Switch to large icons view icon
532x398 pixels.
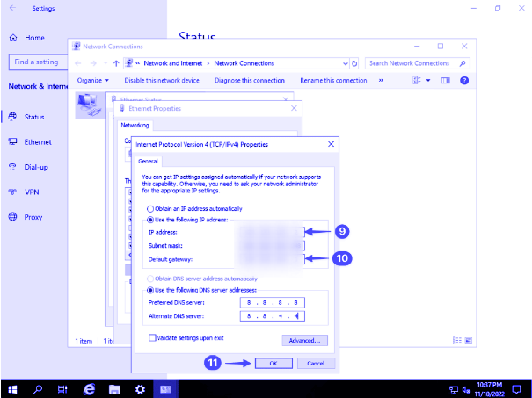[468, 340]
